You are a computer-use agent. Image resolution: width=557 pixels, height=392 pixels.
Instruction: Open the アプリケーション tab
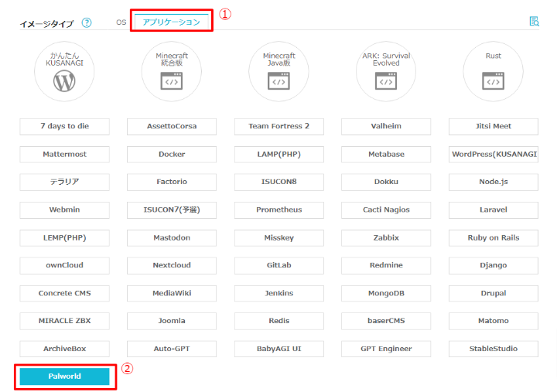[x=171, y=22]
